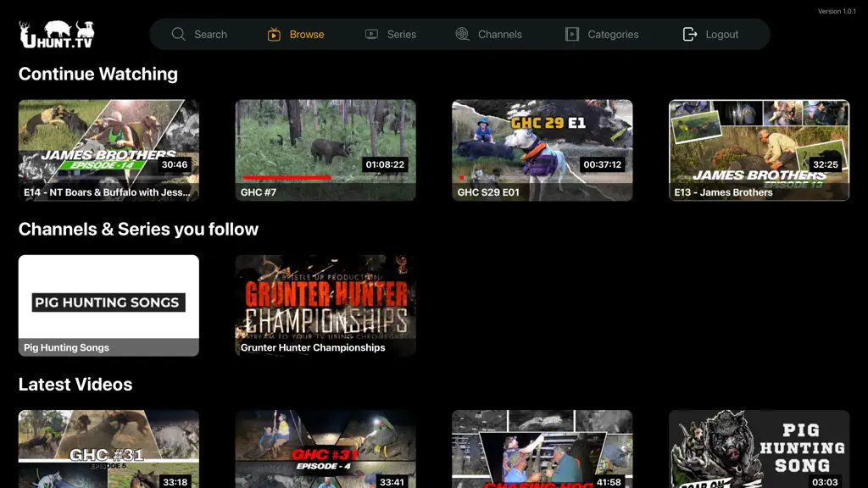868x488 pixels.
Task: Open the Channels menu label
Action: coord(500,34)
